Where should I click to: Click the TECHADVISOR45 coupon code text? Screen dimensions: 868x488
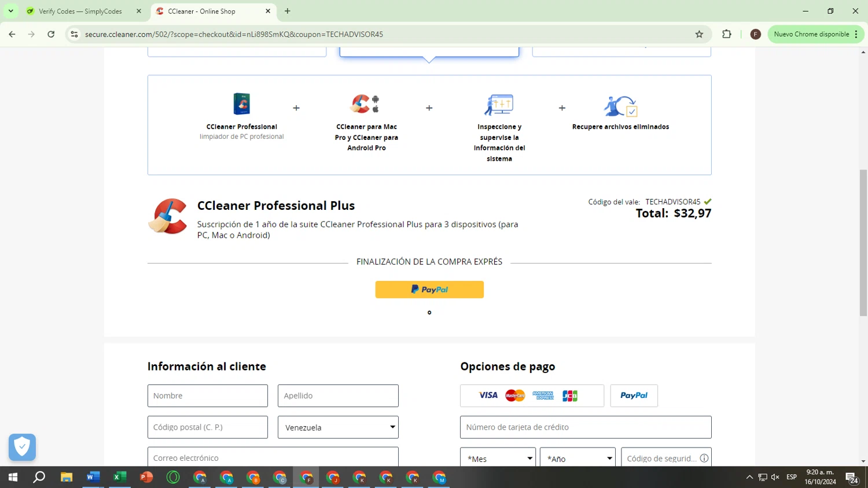click(x=673, y=202)
